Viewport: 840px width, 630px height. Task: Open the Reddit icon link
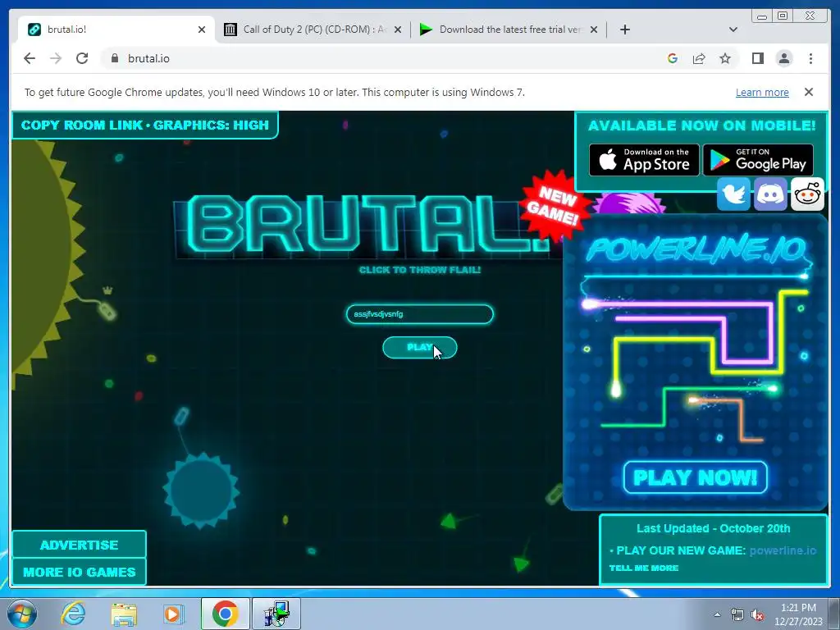coord(807,194)
